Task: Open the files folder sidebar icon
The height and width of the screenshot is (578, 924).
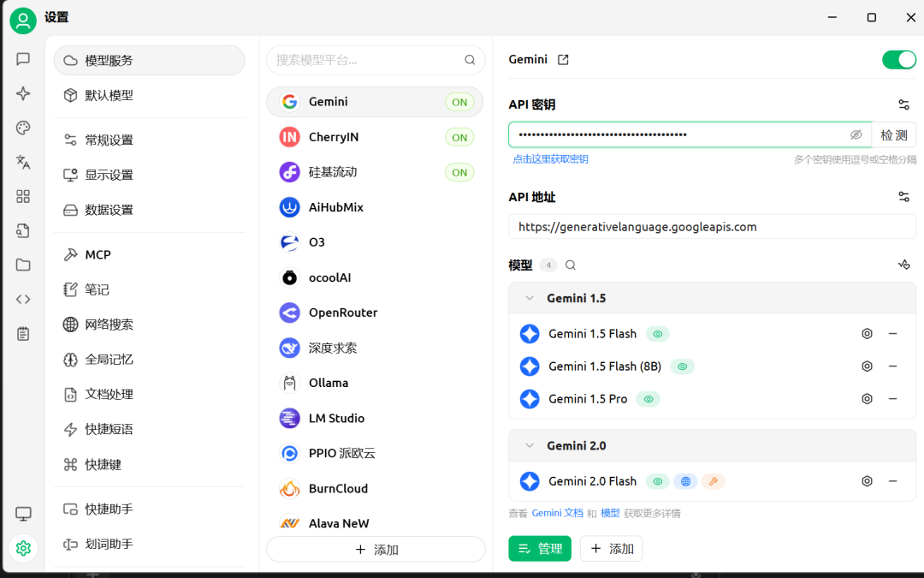Action: pos(23,265)
